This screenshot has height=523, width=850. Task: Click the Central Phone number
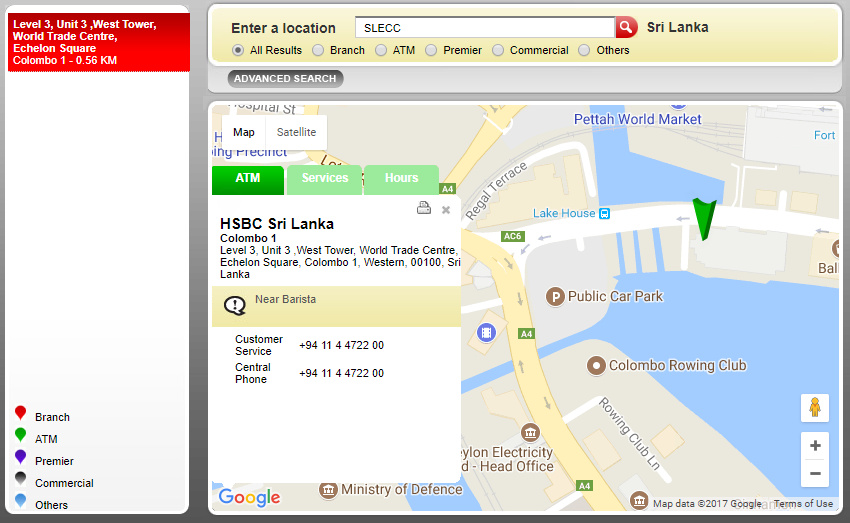click(342, 373)
